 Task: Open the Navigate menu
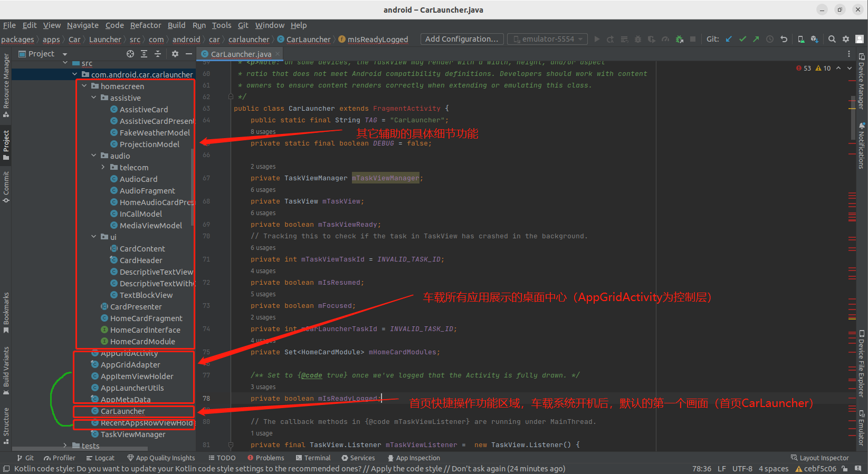82,25
